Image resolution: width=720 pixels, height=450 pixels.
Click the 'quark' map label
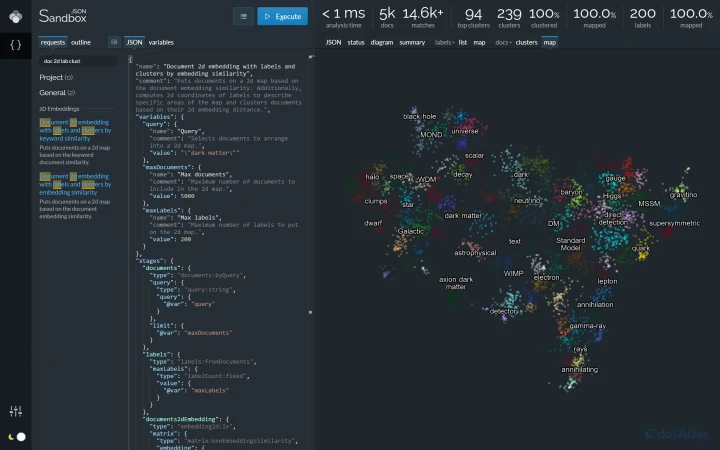tap(641, 248)
